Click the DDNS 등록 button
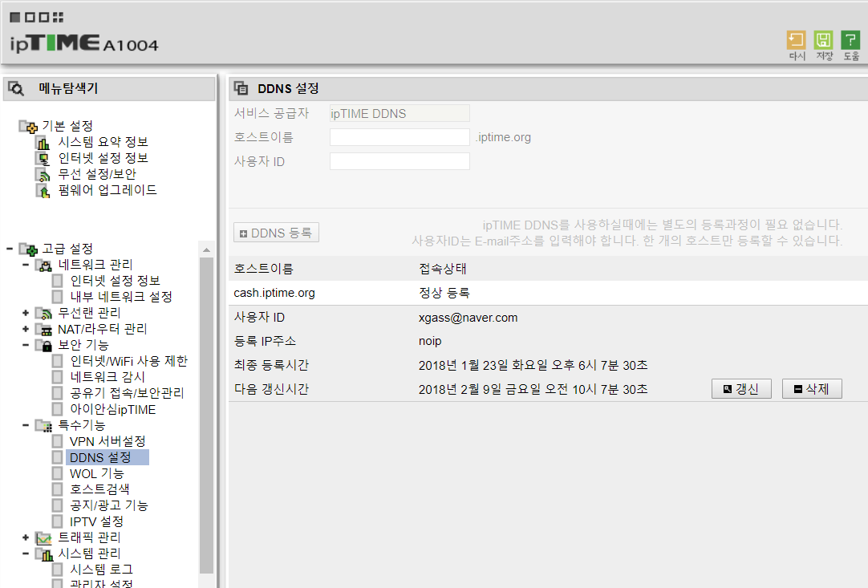The height and width of the screenshot is (588, 868). (x=276, y=233)
